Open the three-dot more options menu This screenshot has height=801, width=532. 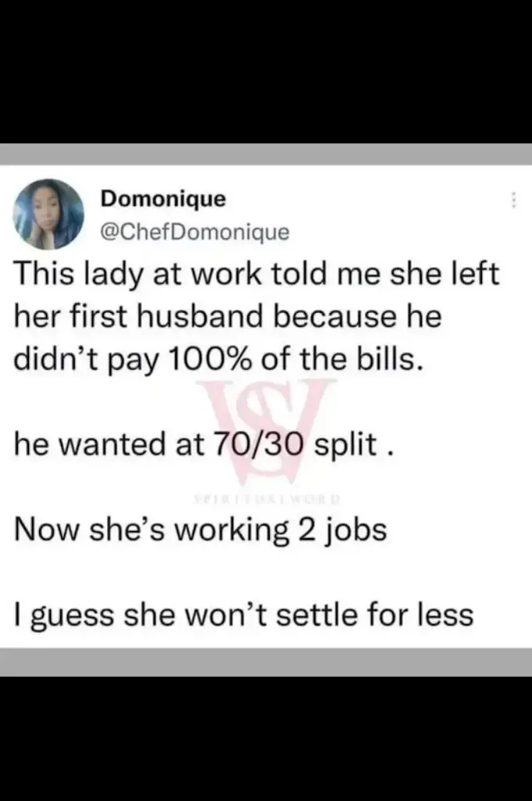pos(514,202)
